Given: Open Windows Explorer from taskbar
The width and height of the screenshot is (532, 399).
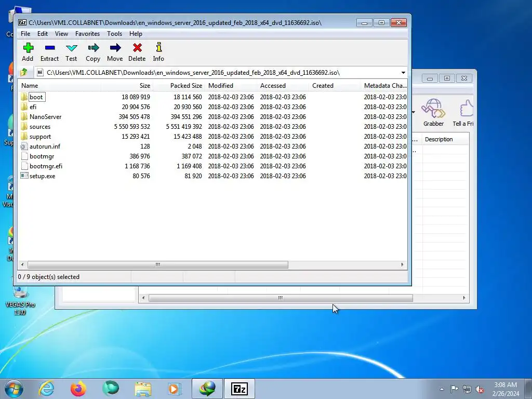Looking at the screenshot, I should tap(143, 389).
